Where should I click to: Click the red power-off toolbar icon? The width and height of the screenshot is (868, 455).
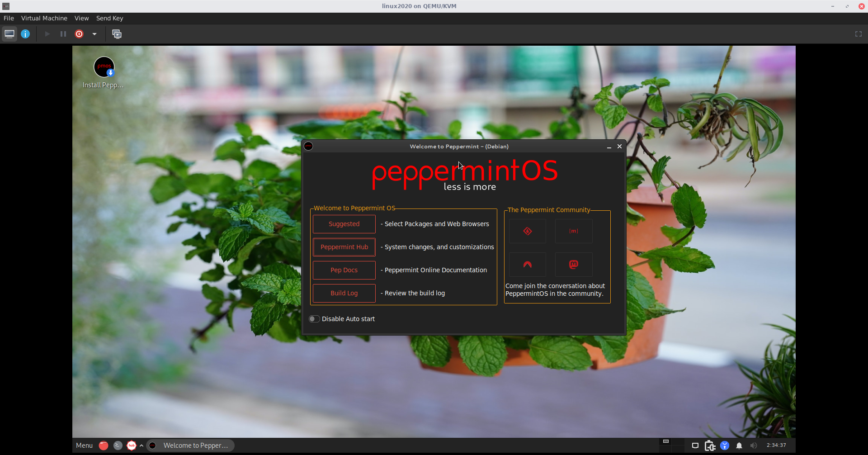tap(79, 33)
